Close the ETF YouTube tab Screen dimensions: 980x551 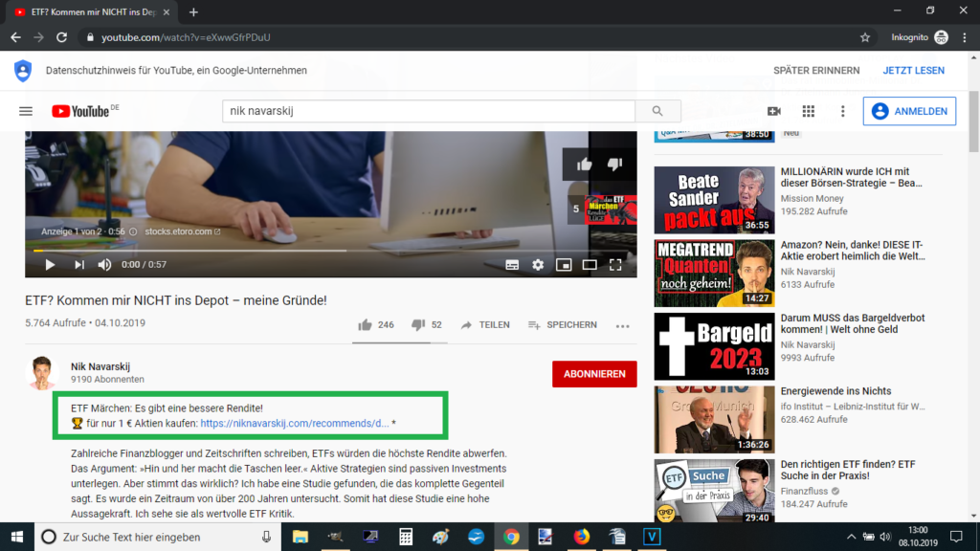pyautogui.click(x=167, y=11)
